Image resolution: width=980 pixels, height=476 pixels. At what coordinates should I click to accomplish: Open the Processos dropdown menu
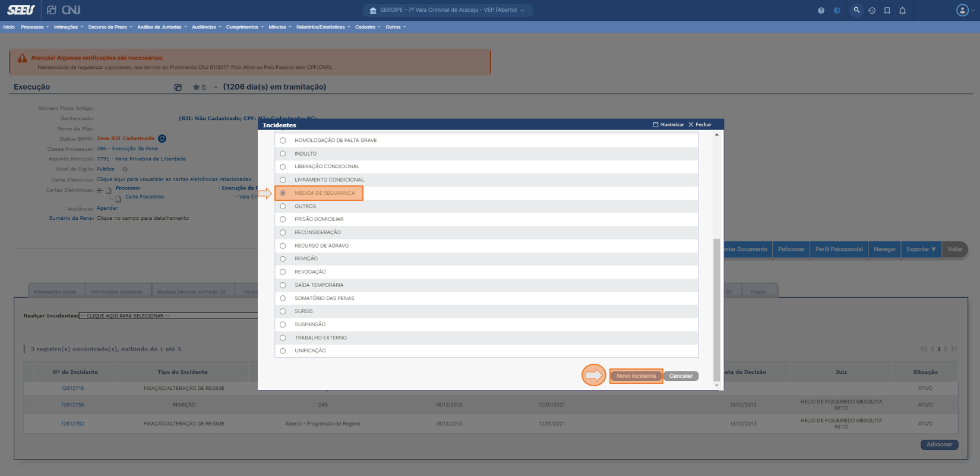(34, 27)
